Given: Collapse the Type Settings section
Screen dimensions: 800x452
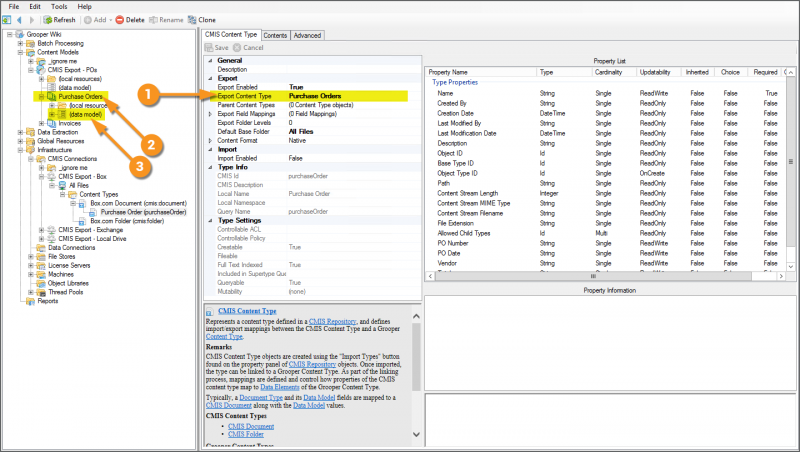Looking at the screenshot, I should coord(209,219).
